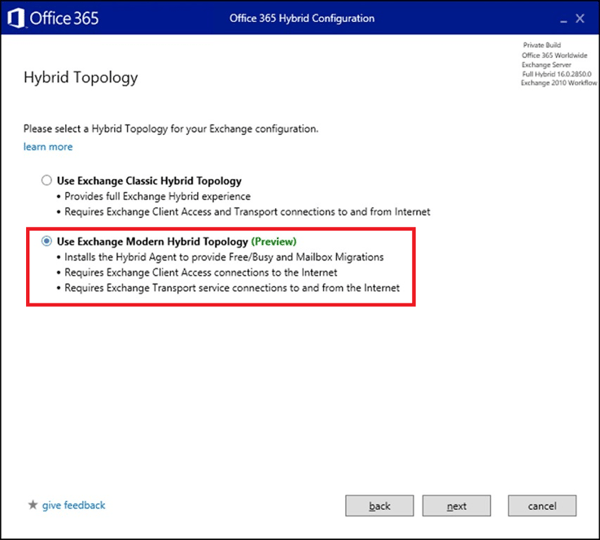Click the cancel button
Screen dimensions: 600x540
point(542,506)
